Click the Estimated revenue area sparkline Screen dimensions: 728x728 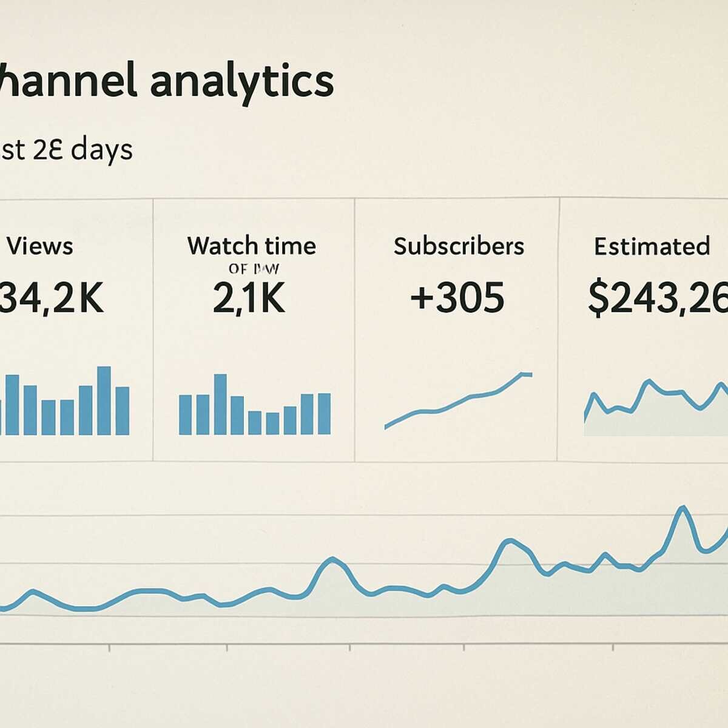[656, 408]
